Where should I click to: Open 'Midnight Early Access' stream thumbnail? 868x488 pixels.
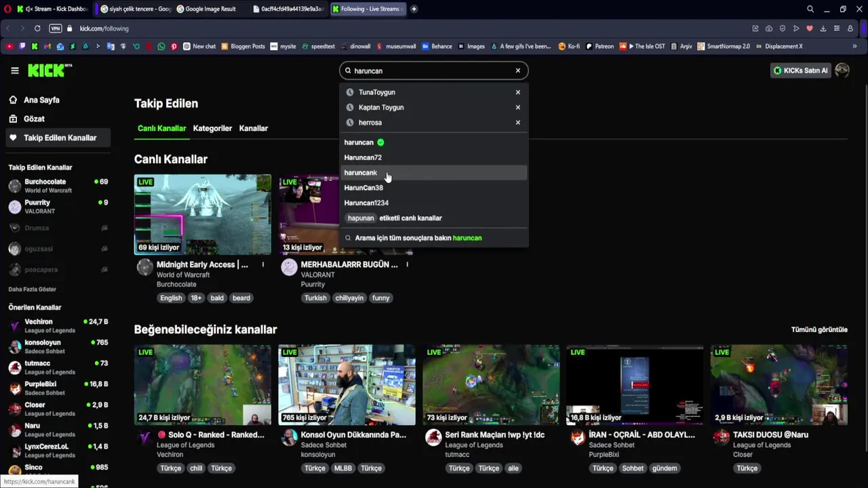(203, 214)
